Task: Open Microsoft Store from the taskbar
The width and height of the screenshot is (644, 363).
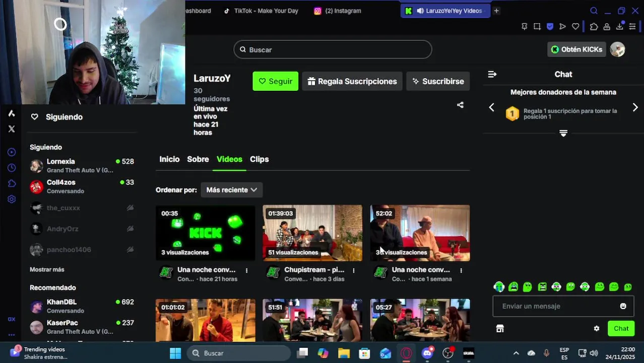Action: click(x=364, y=353)
